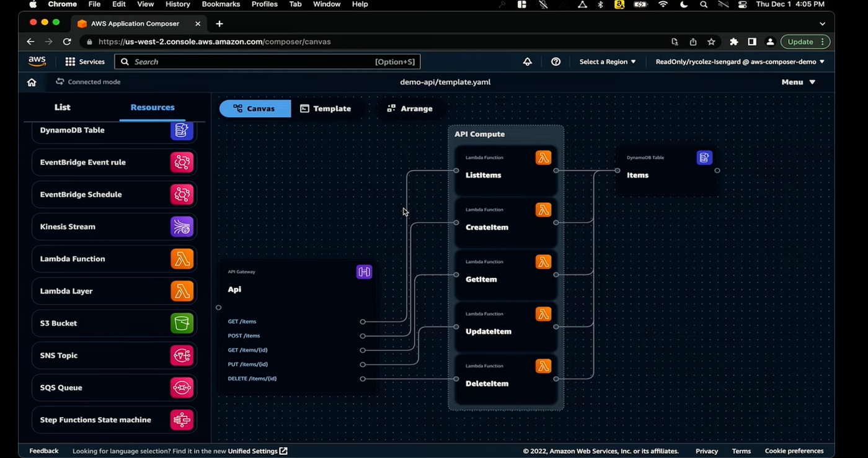The image size is (868, 458).
Task: Expand the Menu dropdown
Action: tap(798, 82)
